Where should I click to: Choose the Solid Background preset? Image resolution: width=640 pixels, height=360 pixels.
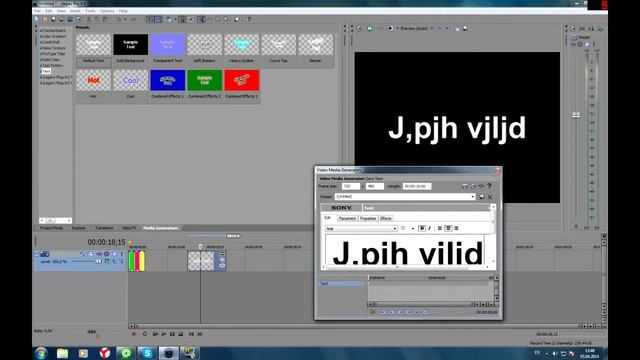[x=131, y=44]
